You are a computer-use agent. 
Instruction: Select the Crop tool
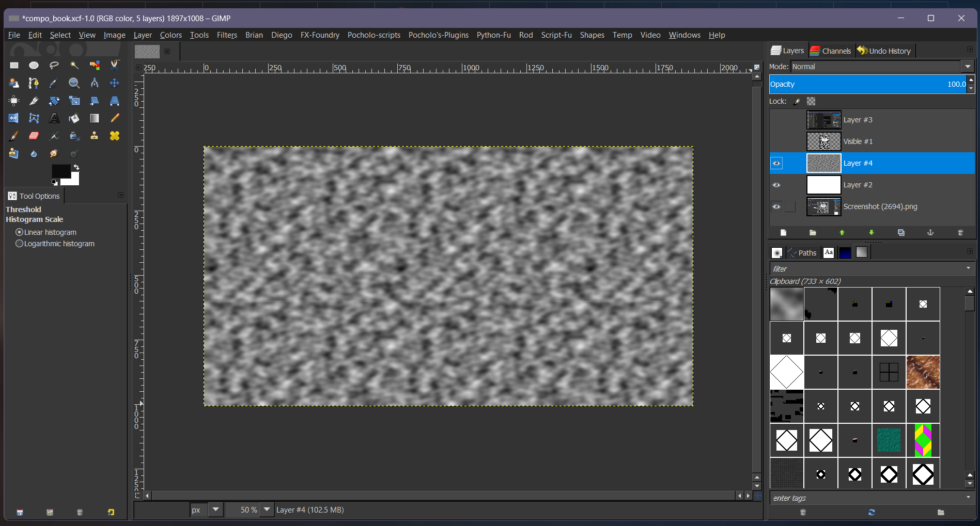click(x=34, y=101)
